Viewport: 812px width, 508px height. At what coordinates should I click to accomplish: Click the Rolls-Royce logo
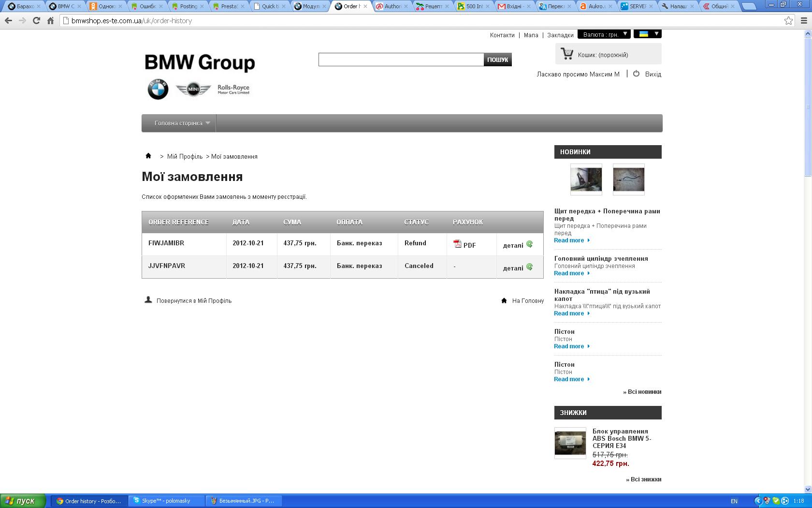click(x=233, y=90)
